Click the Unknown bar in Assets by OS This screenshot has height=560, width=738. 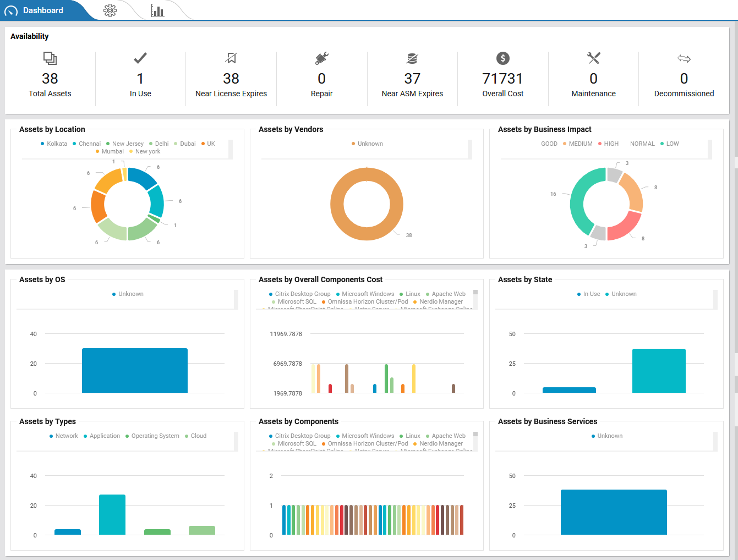(135, 370)
